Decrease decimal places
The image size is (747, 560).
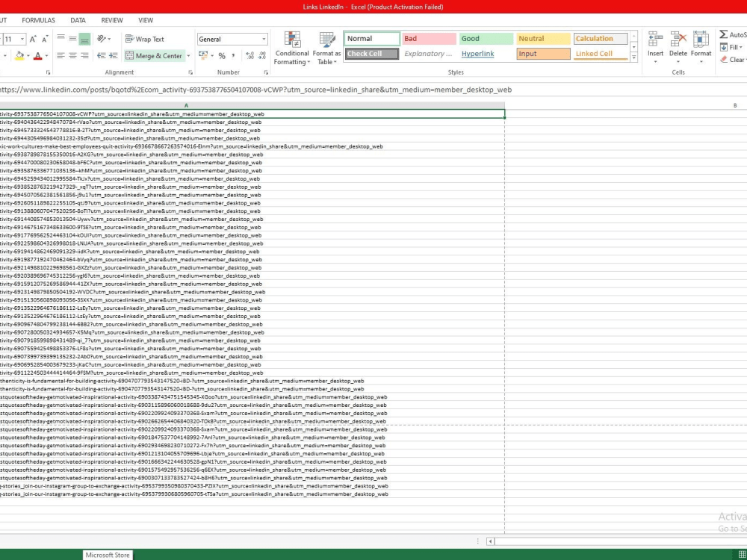click(261, 56)
